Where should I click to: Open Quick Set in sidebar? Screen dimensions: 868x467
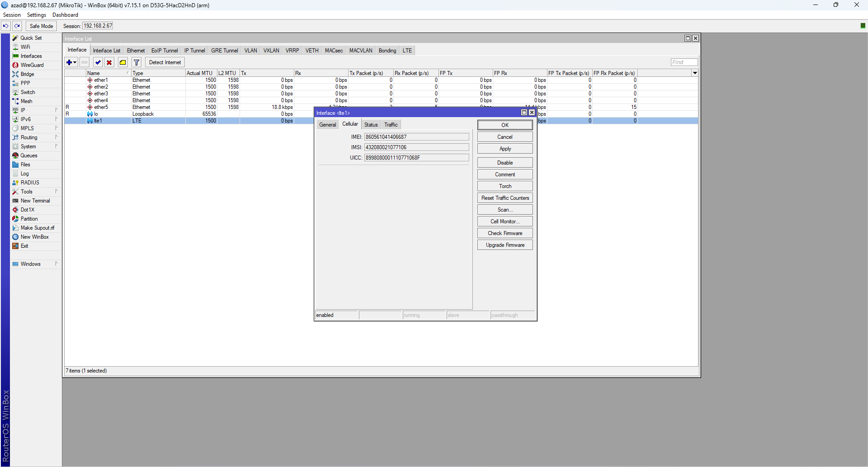click(x=31, y=38)
